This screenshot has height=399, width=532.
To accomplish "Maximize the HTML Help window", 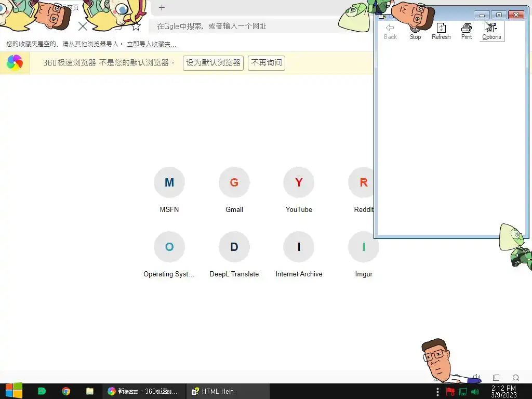I will 499,15.
